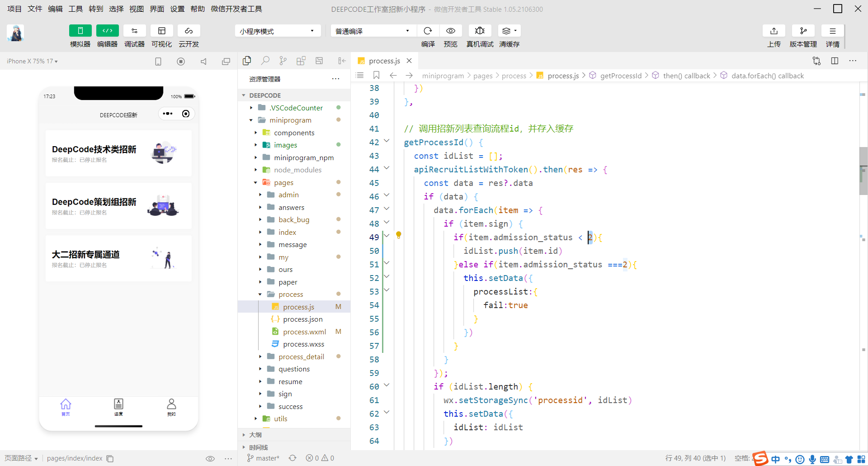Expand the admin folder

(x=294, y=195)
